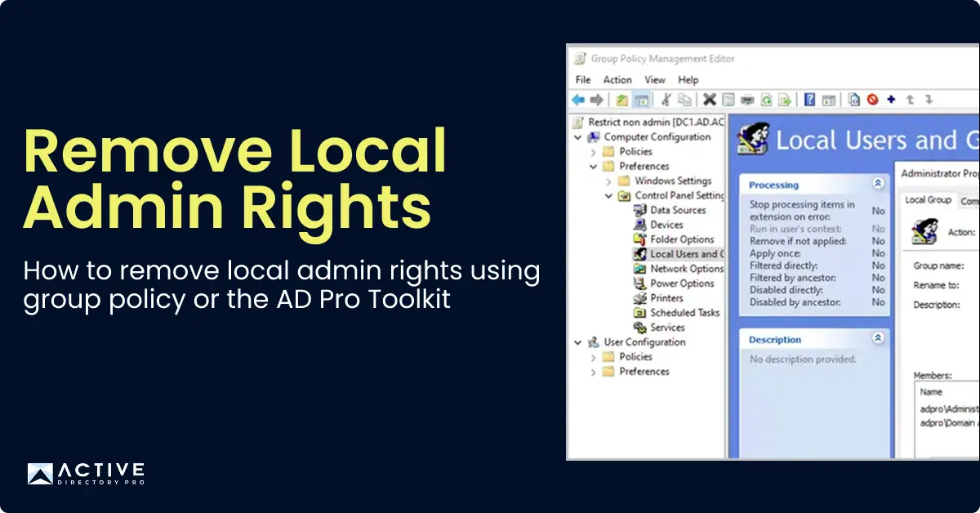Select Network Options in the tree
Screen dimensions: 980x513
tap(679, 269)
